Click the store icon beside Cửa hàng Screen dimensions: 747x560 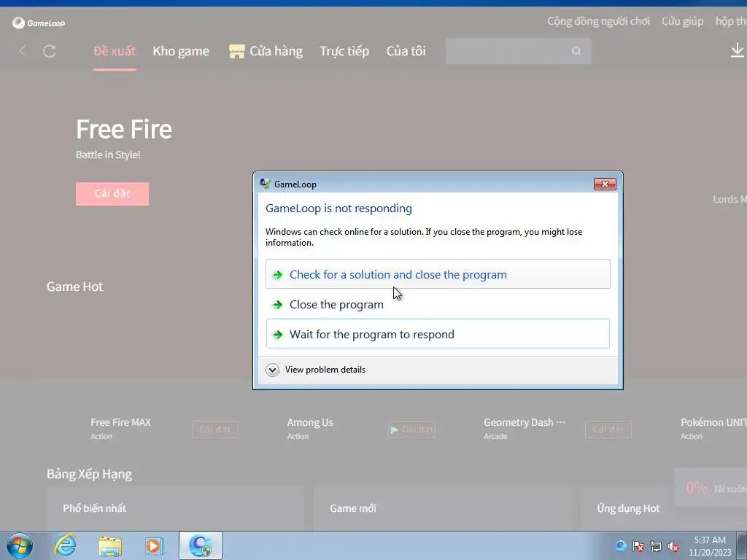(x=237, y=51)
